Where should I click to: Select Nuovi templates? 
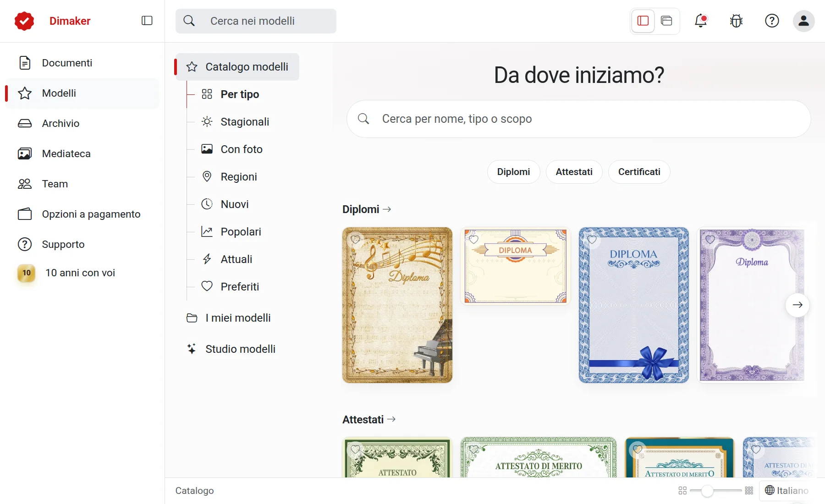point(225,204)
